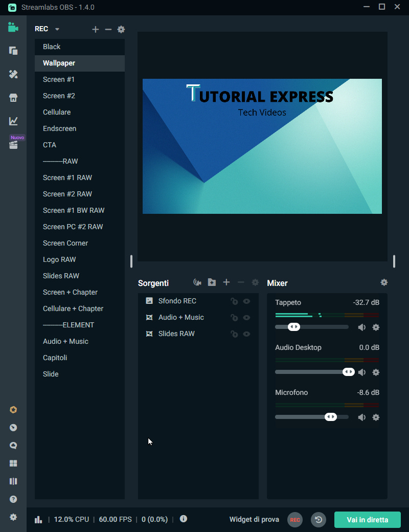Open scene transitions gear next to REC
Screen dimensions: 409x532
click(x=121, y=30)
